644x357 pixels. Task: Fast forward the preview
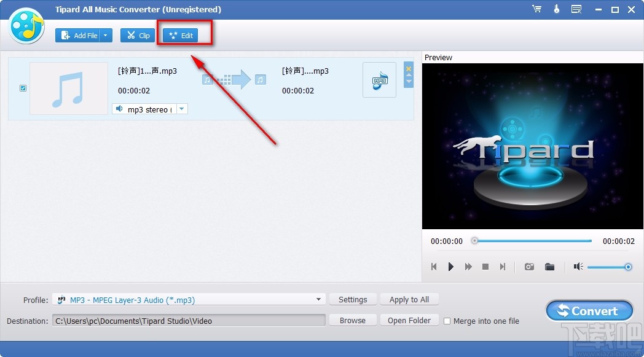pos(468,267)
